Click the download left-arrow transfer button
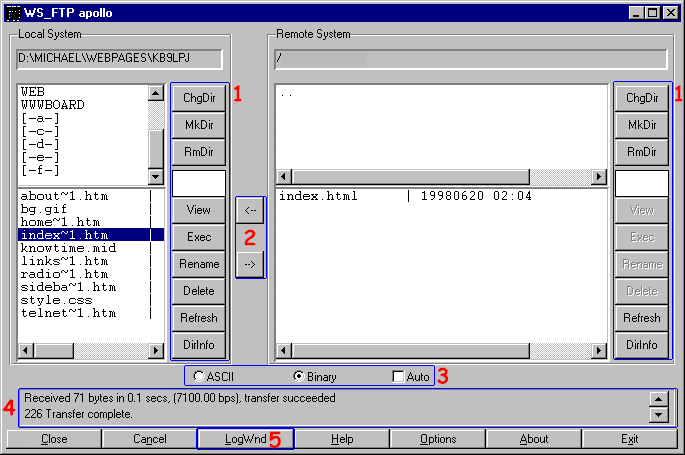685x455 pixels. coord(250,210)
